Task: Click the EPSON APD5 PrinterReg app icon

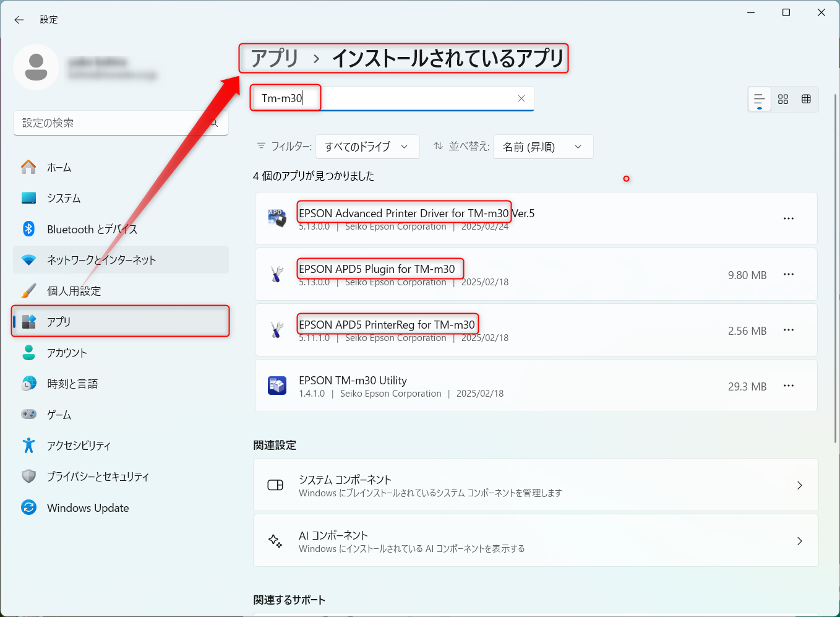Action: coord(276,330)
